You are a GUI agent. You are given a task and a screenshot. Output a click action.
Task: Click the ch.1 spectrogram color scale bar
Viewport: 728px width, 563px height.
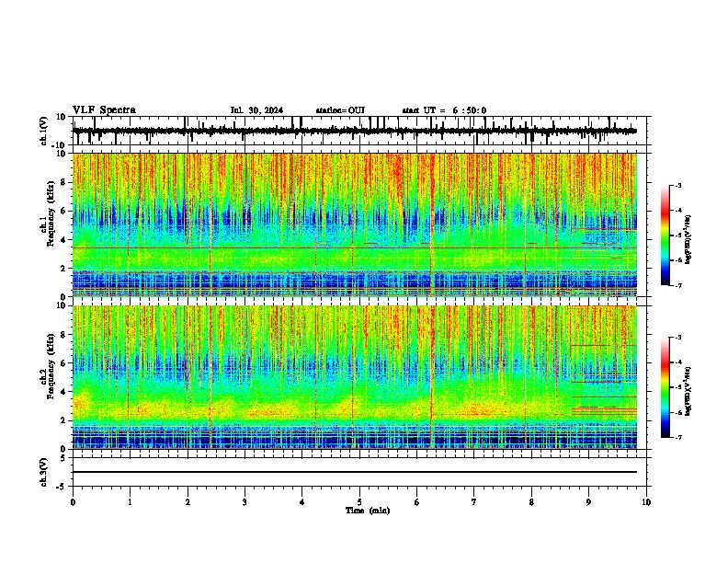pyautogui.click(x=665, y=236)
